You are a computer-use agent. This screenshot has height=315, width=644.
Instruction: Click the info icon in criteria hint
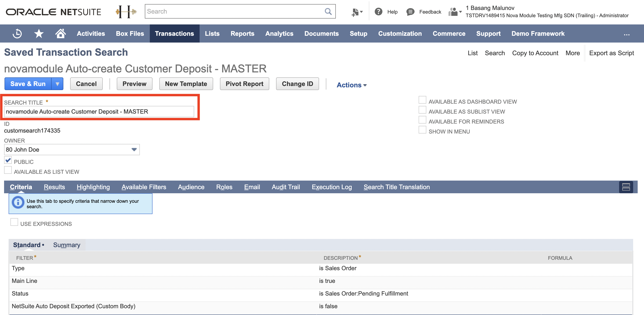[18, 203]
